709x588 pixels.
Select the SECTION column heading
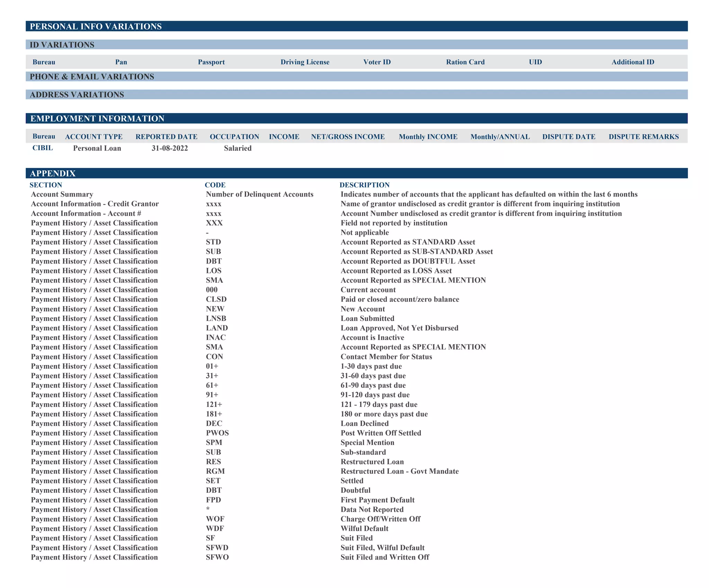46,185
